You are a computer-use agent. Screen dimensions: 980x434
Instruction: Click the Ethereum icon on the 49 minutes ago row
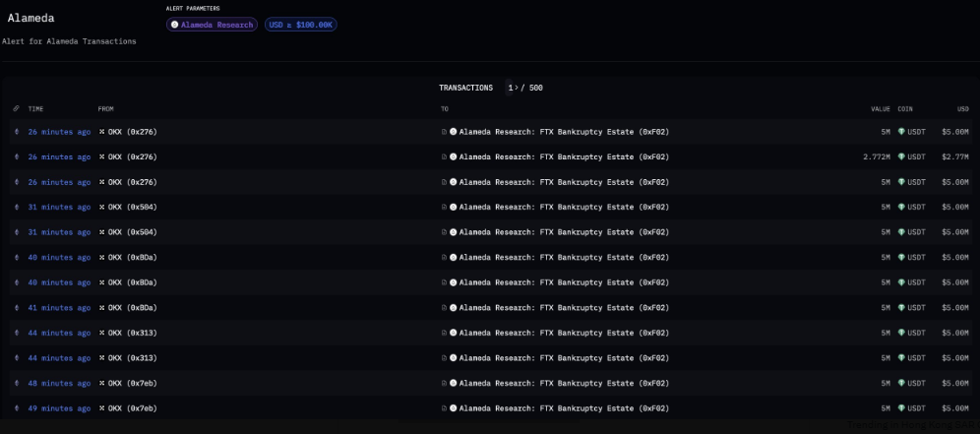pyautogui.click(x=17, y=408)
